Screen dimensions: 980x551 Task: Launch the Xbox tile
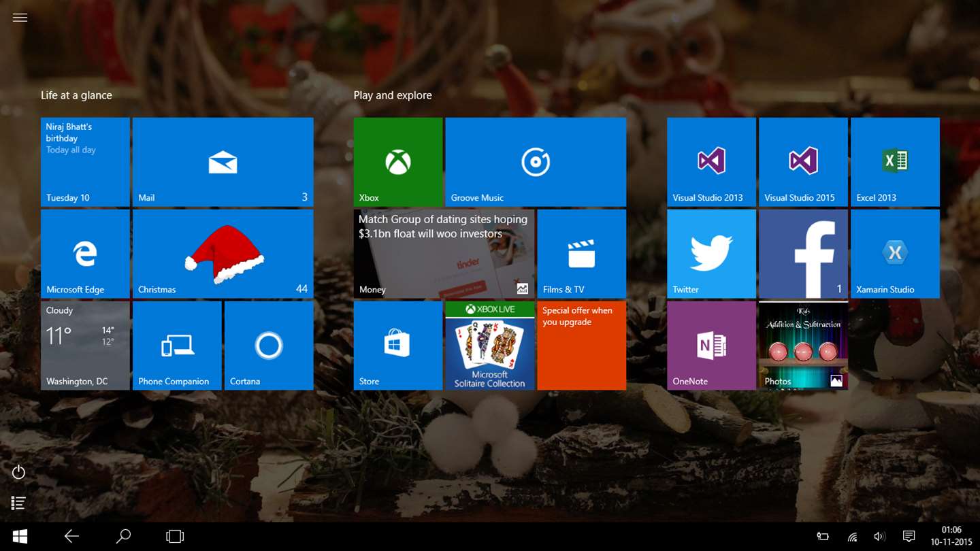[x=398, y=162]
